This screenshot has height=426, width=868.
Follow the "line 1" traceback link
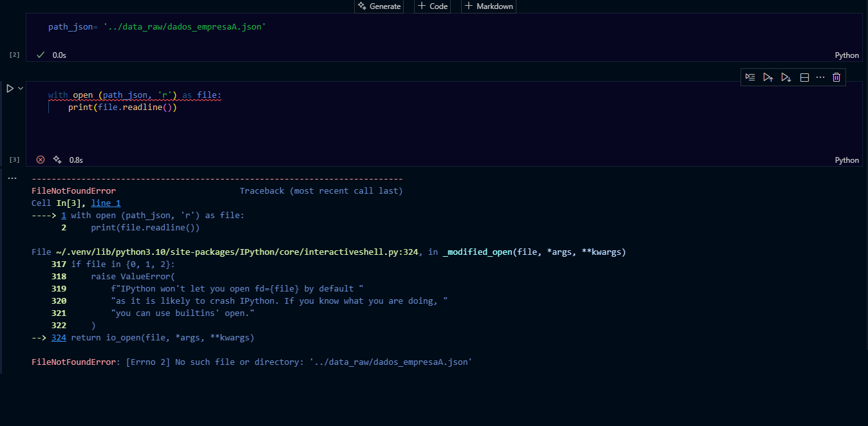pos(106,203)
